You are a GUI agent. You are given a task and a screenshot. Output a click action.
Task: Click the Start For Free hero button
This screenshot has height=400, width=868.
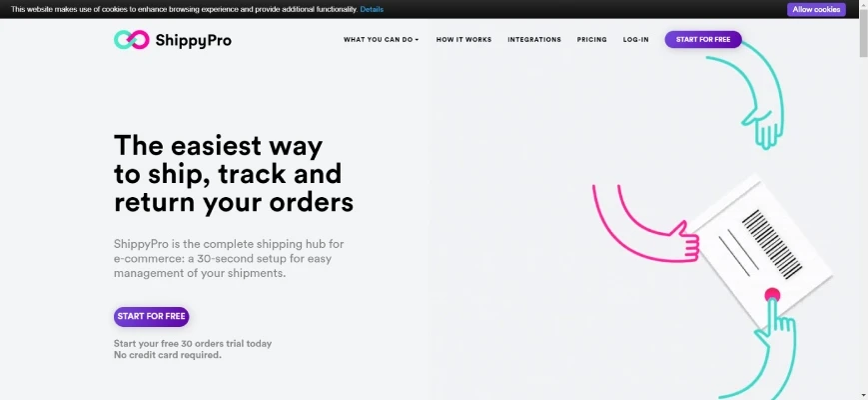[151, 316]
